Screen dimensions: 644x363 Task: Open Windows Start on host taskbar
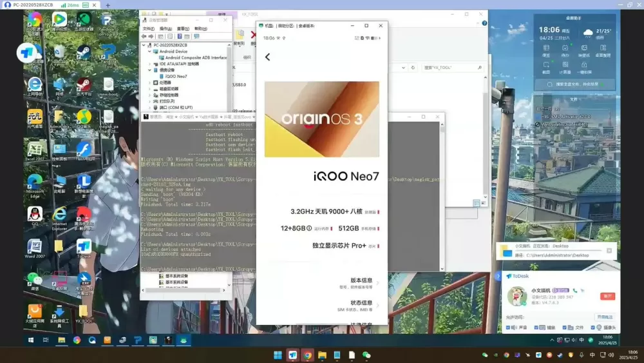[278, 355]
